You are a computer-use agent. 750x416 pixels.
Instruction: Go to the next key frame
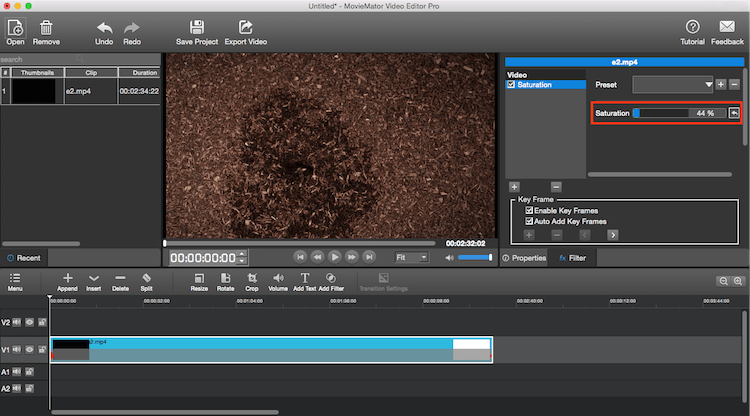[x=613, y=235]
